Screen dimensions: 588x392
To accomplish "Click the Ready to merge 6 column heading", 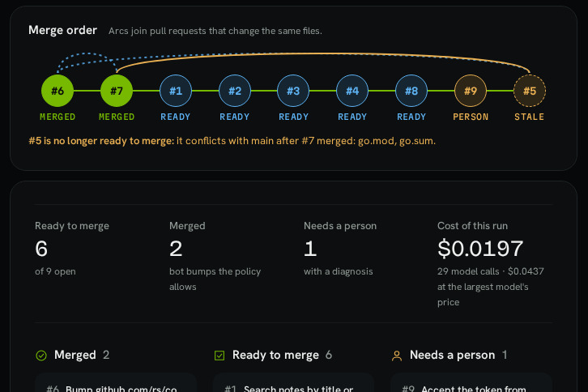I will [x=282, y=355].
